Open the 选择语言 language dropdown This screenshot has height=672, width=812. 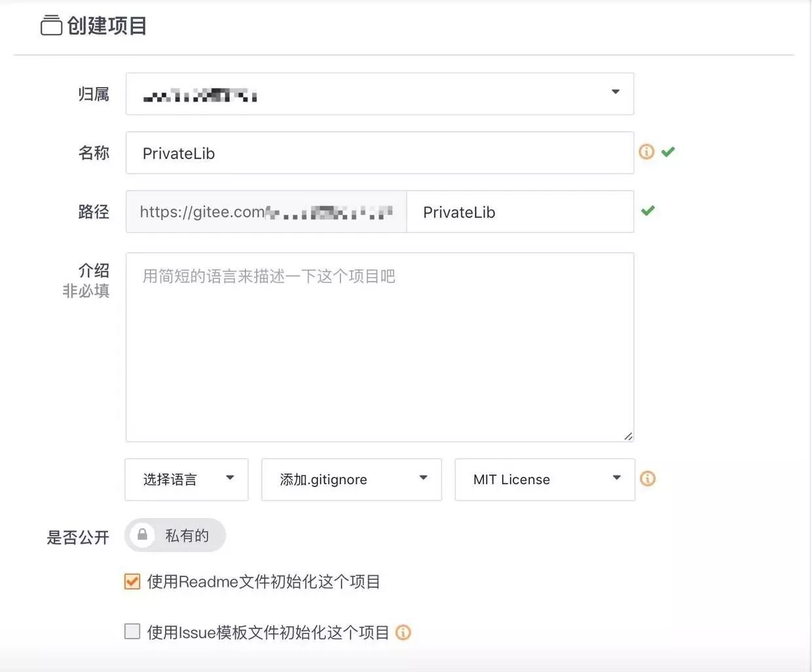point(187,479)
